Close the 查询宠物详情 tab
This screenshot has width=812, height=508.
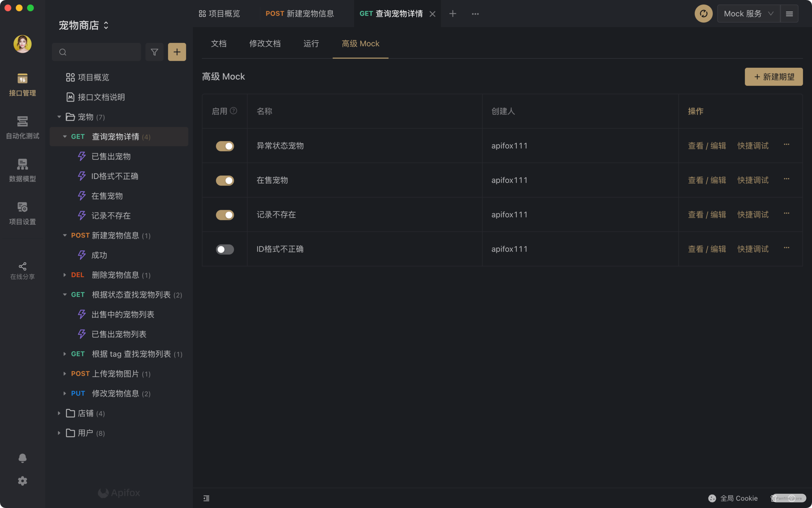pos(433,14)
